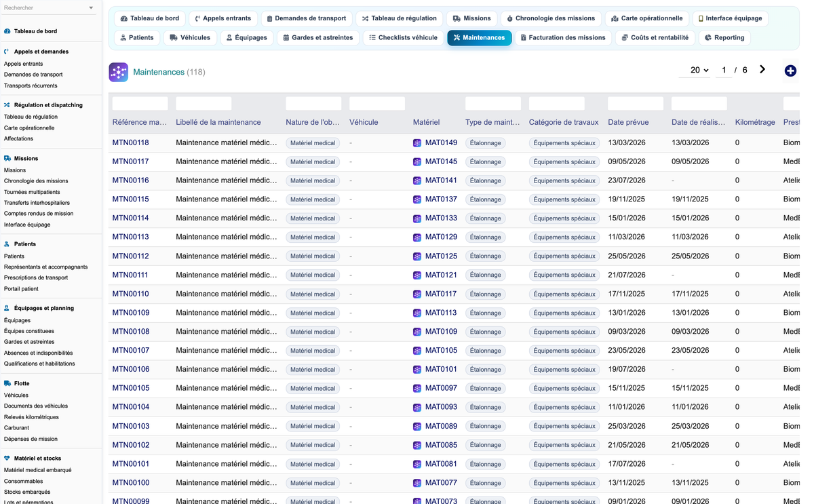Open material link MAT0149

pyautogui.click(x=441, y=143)
